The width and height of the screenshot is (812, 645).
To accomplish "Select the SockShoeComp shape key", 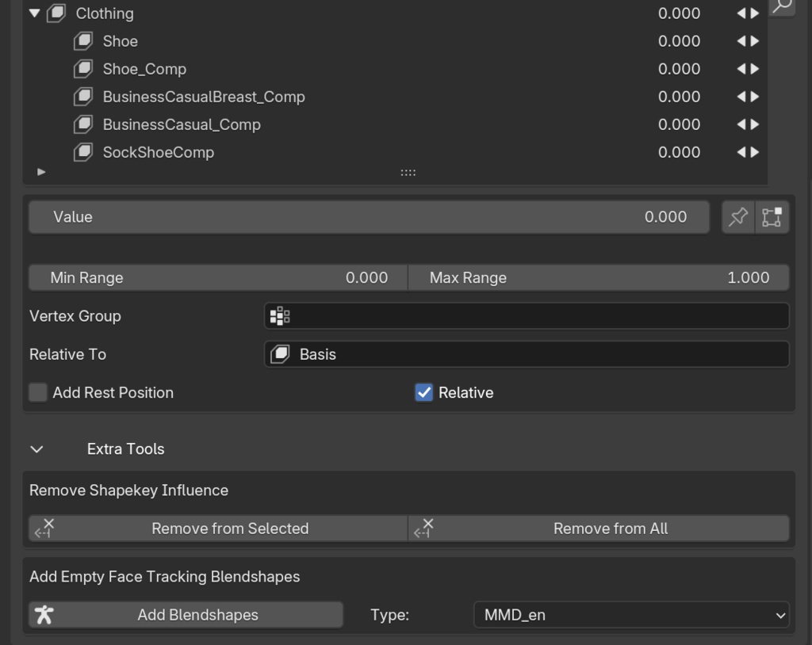I will tap(158, 151).
